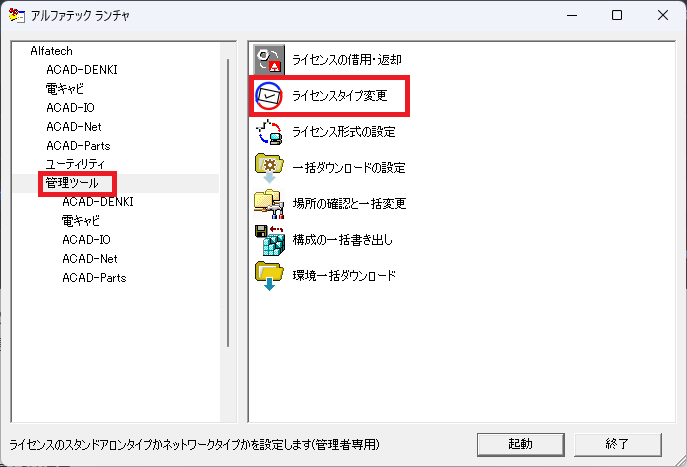Select ACAD-Parts under 管理ツール

[x=94, y=277]
